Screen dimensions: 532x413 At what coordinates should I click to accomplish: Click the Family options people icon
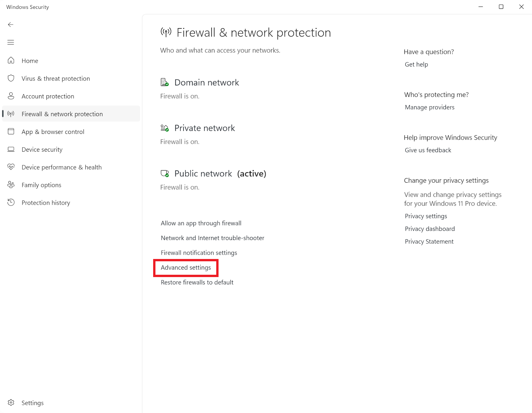click(11, 185)
